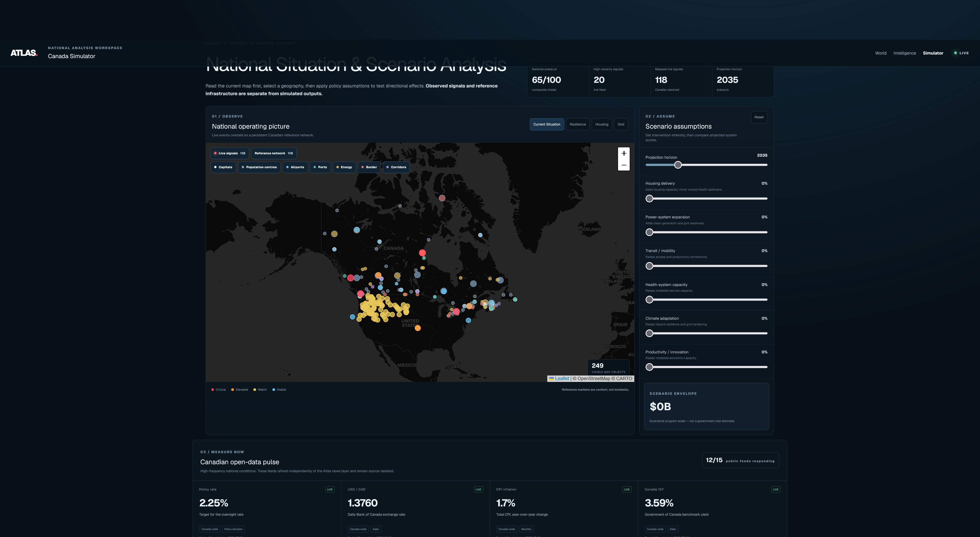Image resolution: width=980 pixels, height=537 pixels.
Task: Select the orange marker below the United States label
Action: pyautogui.click(x=417, y=328)
